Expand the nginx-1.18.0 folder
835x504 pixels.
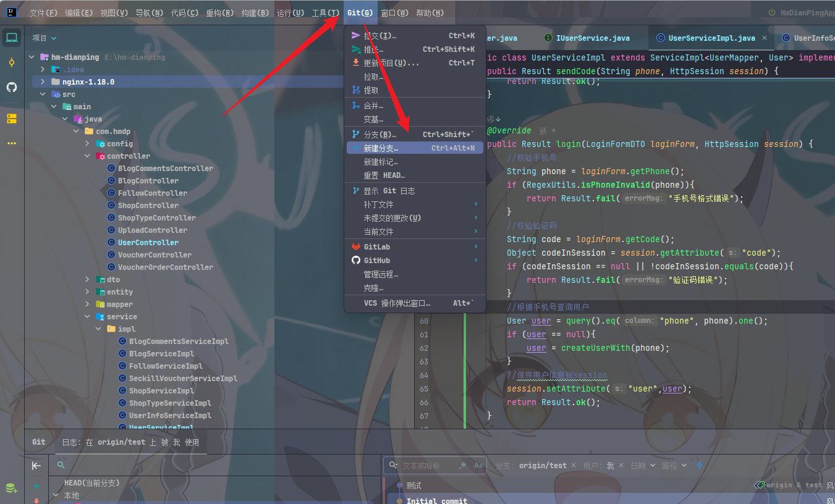click(43, 82)
